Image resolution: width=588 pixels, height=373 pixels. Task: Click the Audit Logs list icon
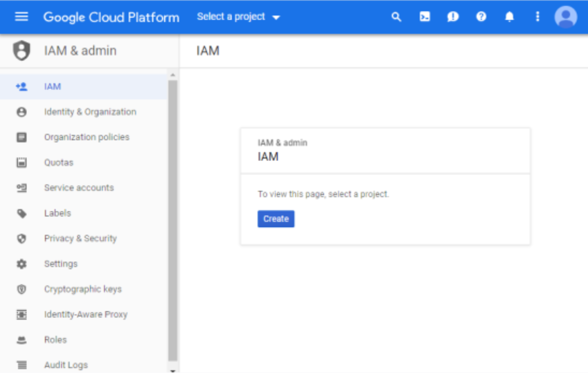21,365
